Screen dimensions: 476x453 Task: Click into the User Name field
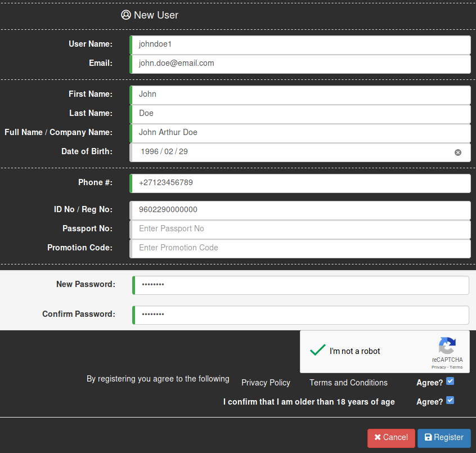tap(300, 44)
